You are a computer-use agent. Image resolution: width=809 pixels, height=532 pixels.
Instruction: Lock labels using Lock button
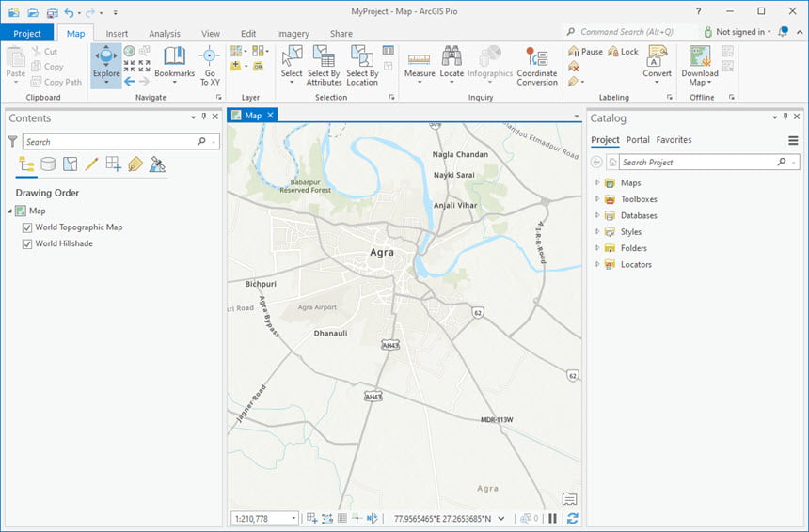[x=623, y=51]
